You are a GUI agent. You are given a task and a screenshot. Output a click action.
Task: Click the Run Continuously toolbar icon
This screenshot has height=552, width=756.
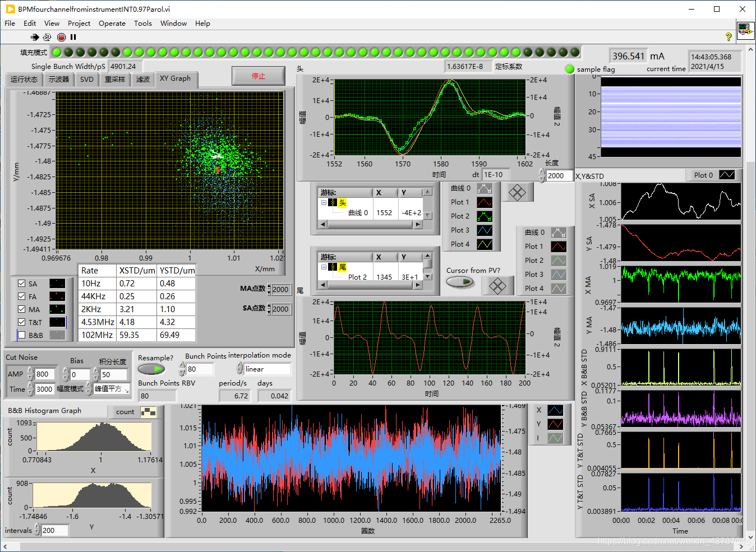(47, 37)
